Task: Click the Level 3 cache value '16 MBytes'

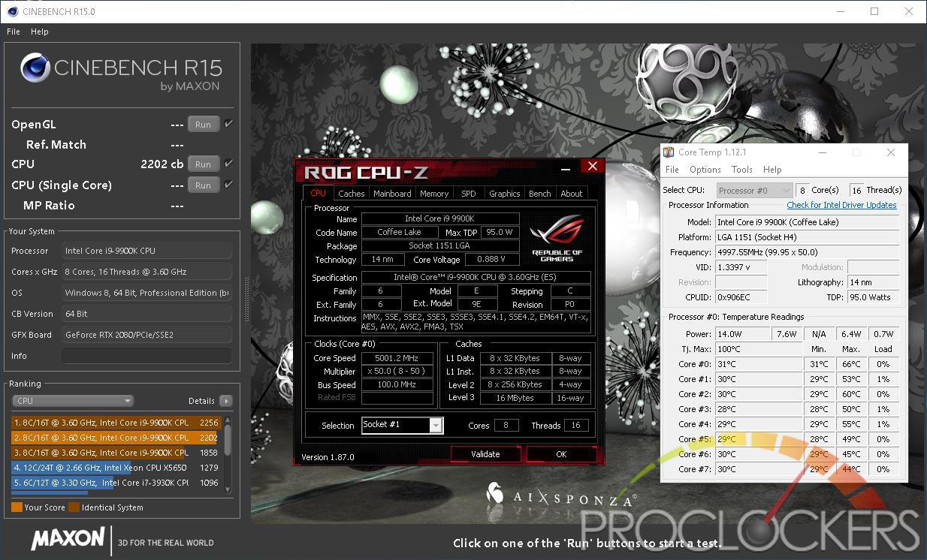Action: coord(515,398)
